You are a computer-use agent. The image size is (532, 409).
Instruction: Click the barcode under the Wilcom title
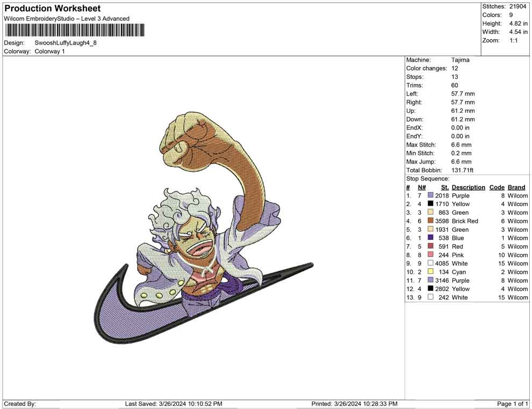click(75, 30)
